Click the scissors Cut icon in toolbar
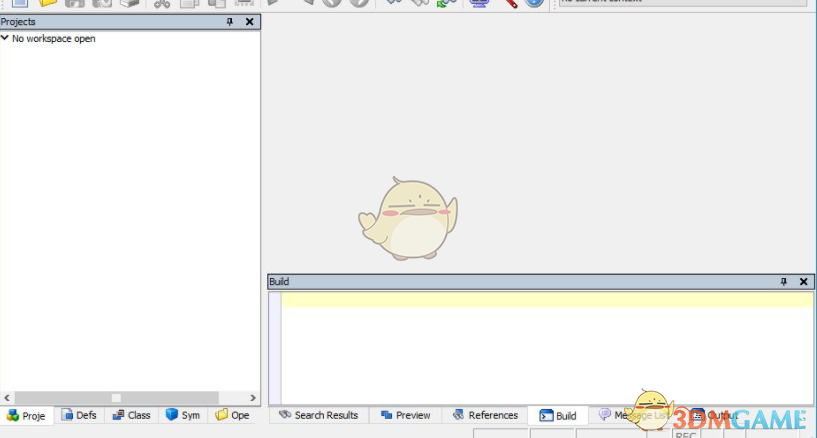This screenshot has height=438, width=817. [162, 3]
